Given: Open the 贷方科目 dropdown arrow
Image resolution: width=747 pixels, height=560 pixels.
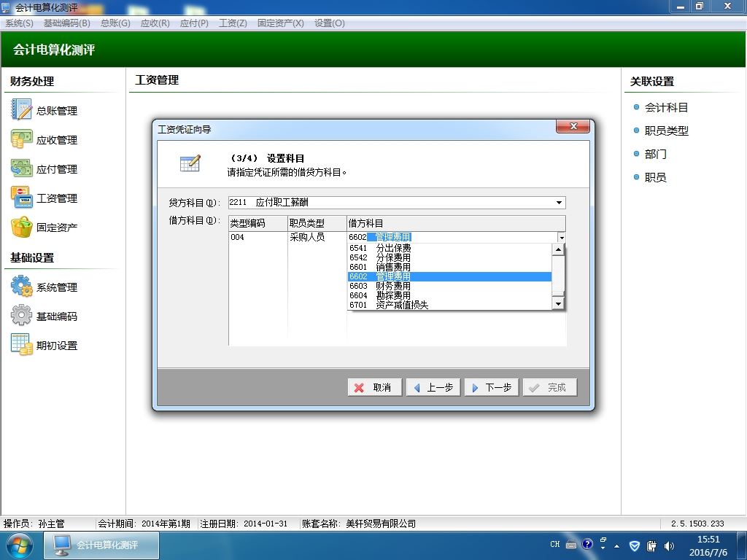Looking at the screenshot, I should 559,203.
